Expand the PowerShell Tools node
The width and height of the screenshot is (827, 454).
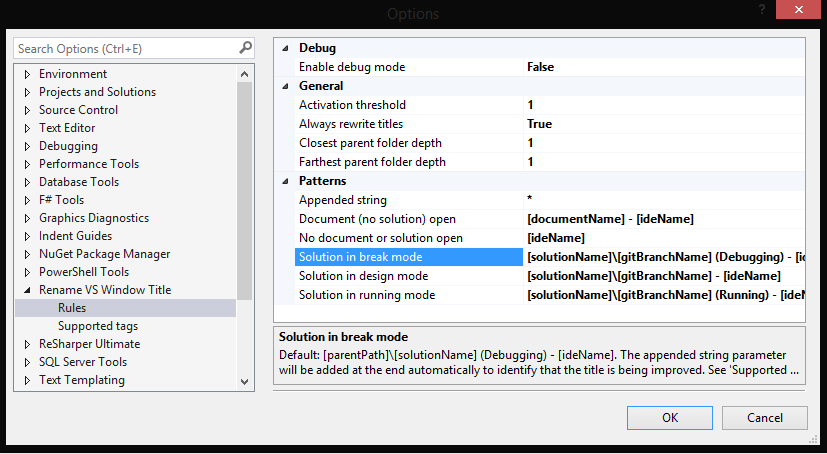click(x=27, y=272)
